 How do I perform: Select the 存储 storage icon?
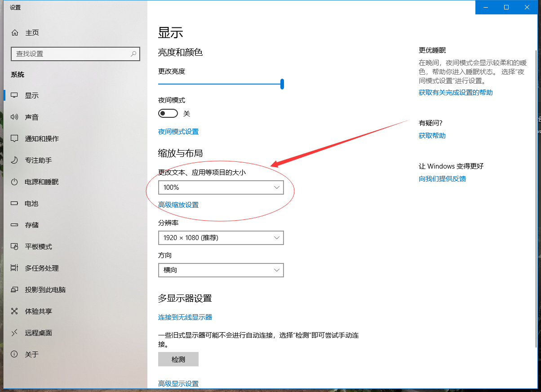click(x=14, y=225)
